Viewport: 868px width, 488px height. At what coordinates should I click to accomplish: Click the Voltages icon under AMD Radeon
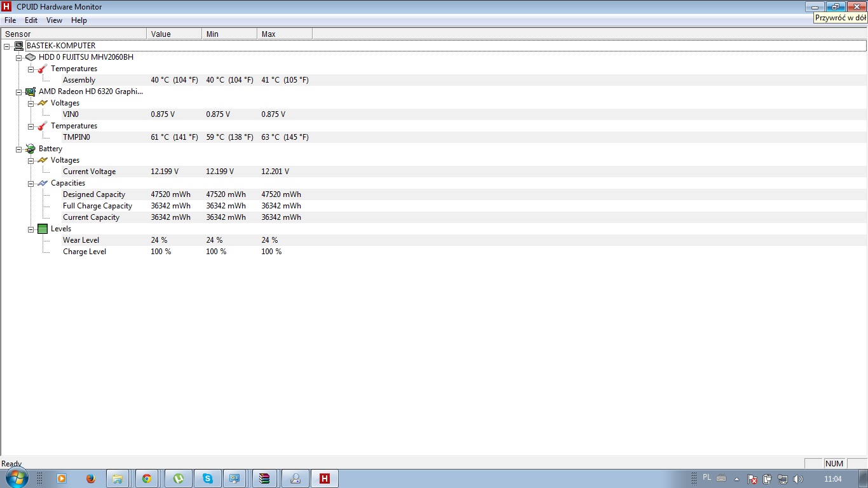[43, 103]
